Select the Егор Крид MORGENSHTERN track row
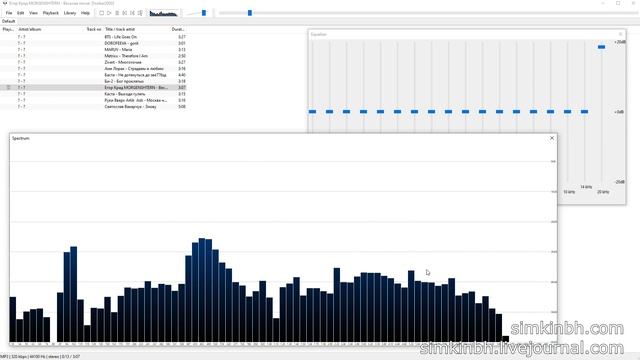Image resolution: width=640 pixels, height=360 pixels. 93,87
